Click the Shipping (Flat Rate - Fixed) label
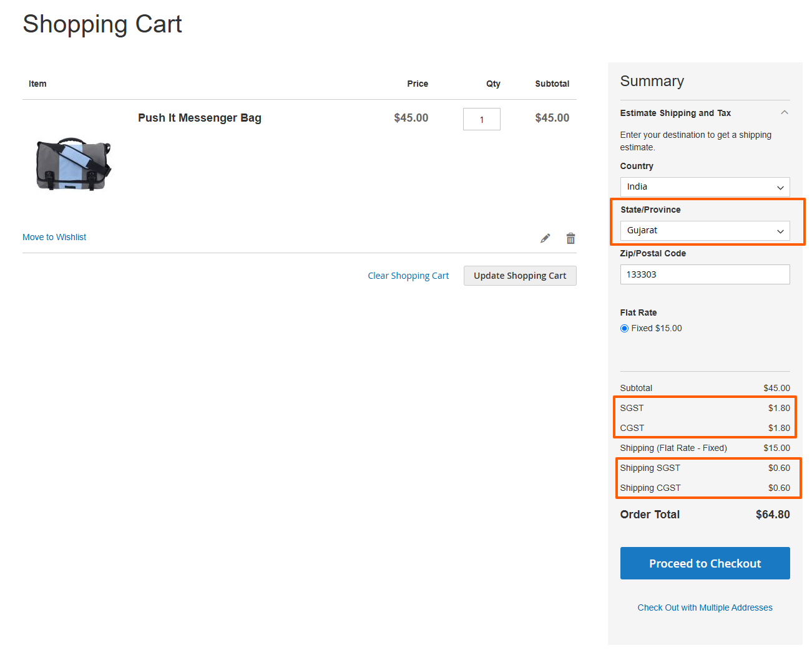 (673, 448)
